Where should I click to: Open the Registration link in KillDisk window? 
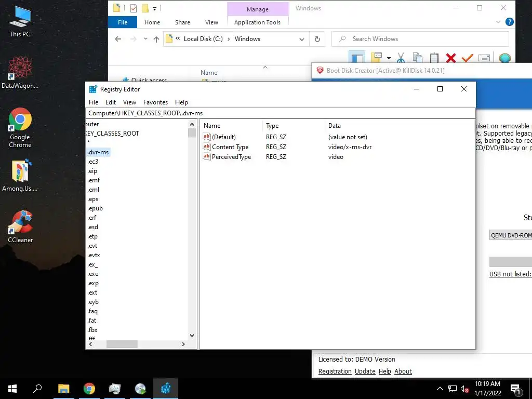click(335, 371)
